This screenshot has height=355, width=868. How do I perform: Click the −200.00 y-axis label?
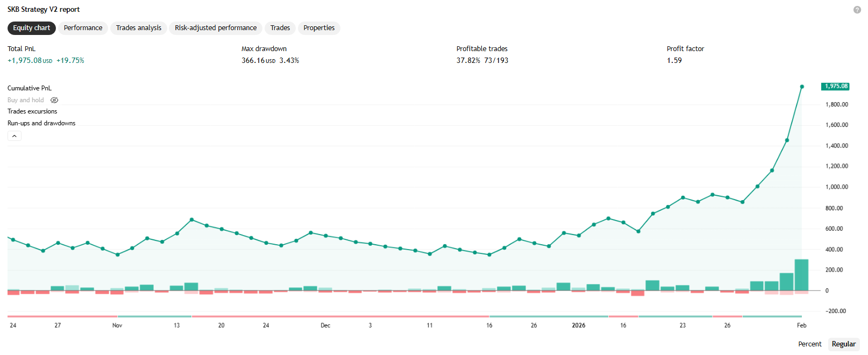tap(837, 311)
